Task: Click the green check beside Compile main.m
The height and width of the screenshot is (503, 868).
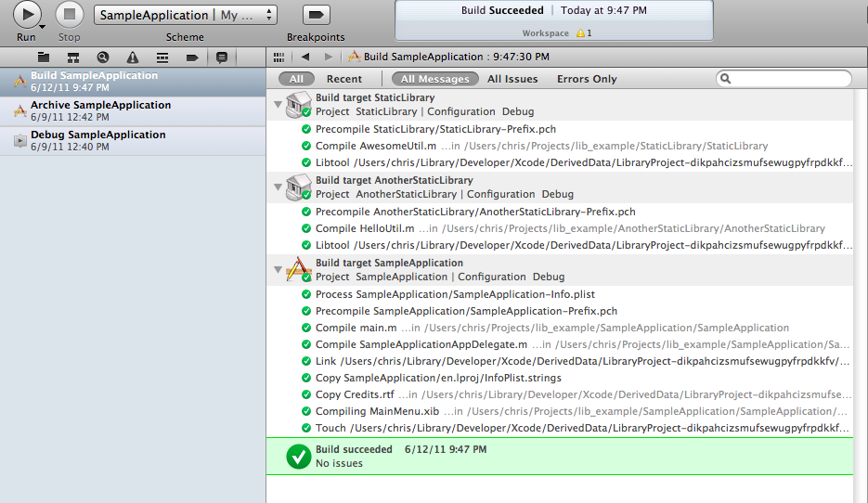Action: tap(305, 328)
